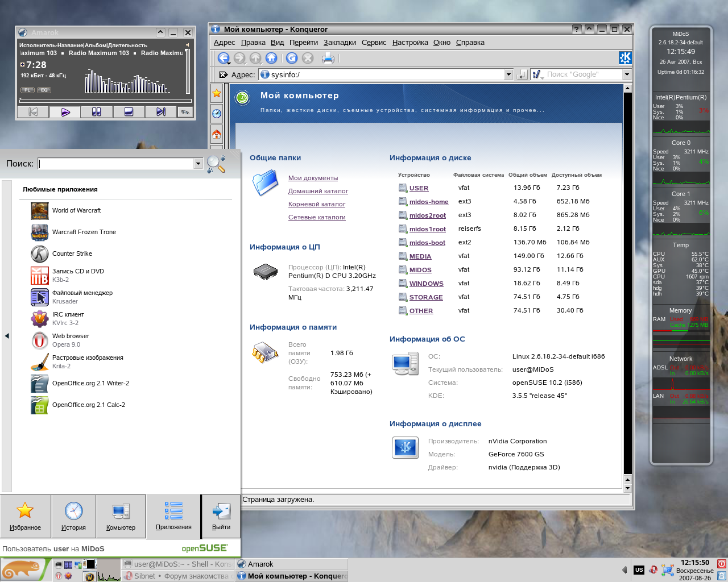This screenshot has height=582, width=728.
Task: Open Корневой каталог link
Action: pyautogui.click(x=317, y=204)
